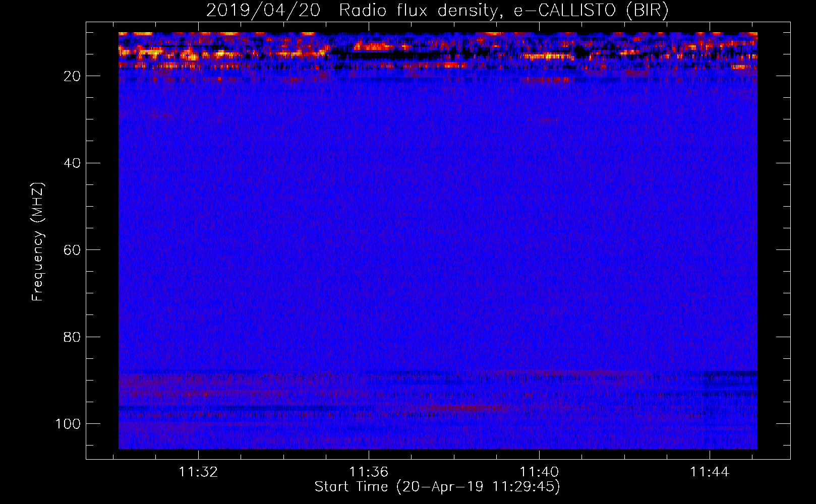
Task: Click the '40' frequency tick label
Action: click(x=72, y=163)
